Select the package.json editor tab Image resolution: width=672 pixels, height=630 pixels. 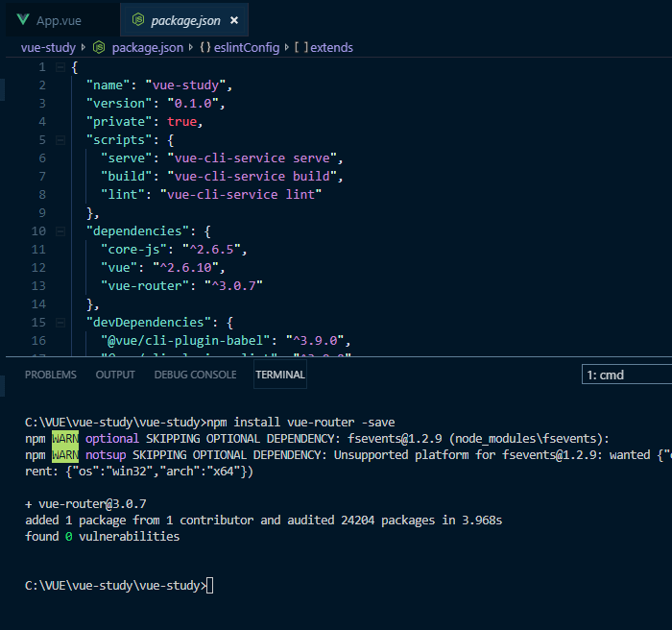185,20
